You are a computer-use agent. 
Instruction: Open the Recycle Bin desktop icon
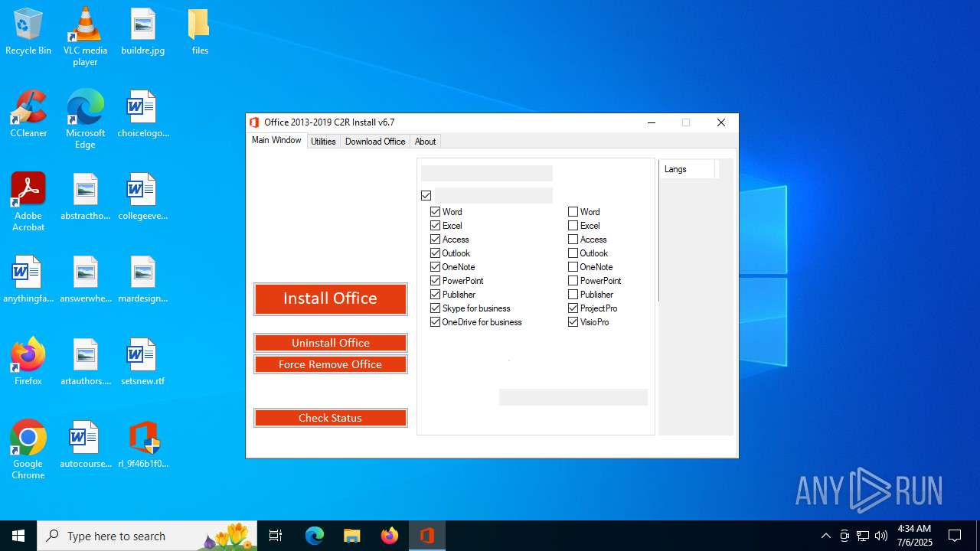28,31
